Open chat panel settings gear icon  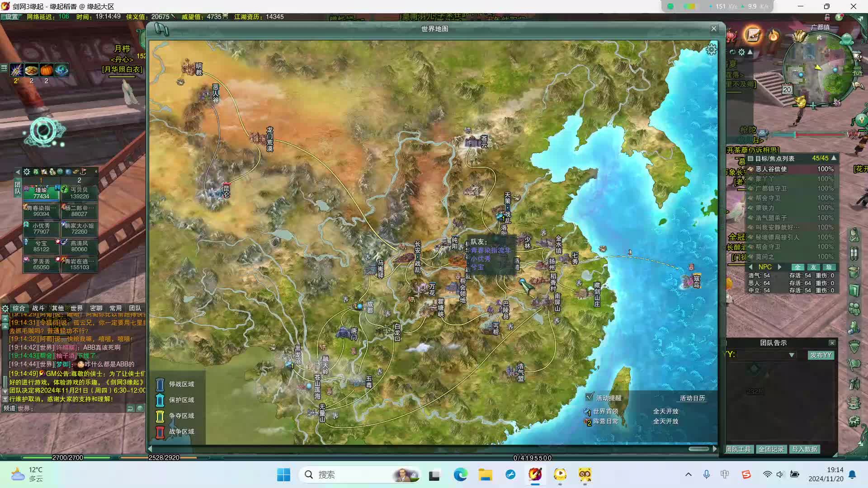tap(5, 308)
